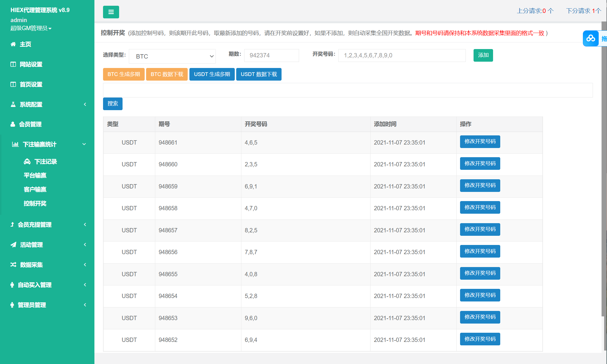Click 修改开奖号码 for period 948656
Screen dimensions: 607x364
pyautogui.click(x=480, y=251)
